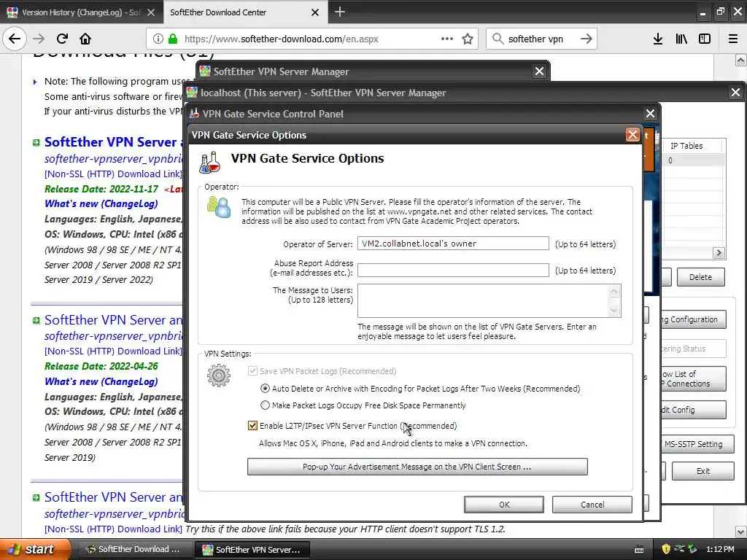Click page scrollbar down arrow
Screen dimensions: 747x560
pyautogui.click(x=740, y=532)
